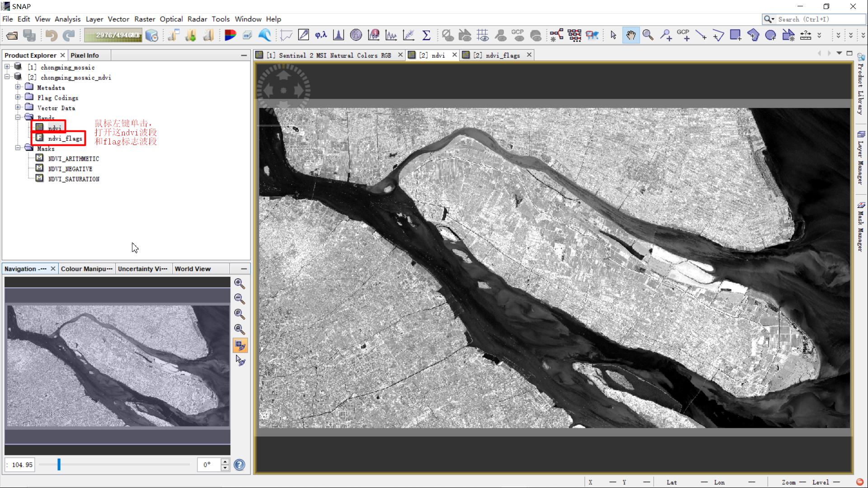Expand the Metadata folder node

(18, 87)
